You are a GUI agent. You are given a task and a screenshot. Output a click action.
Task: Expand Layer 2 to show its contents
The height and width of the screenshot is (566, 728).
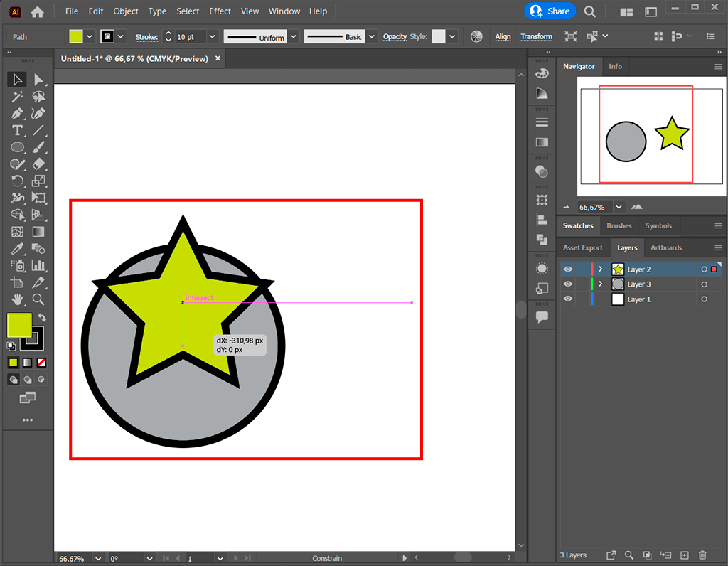click(601, 269)
